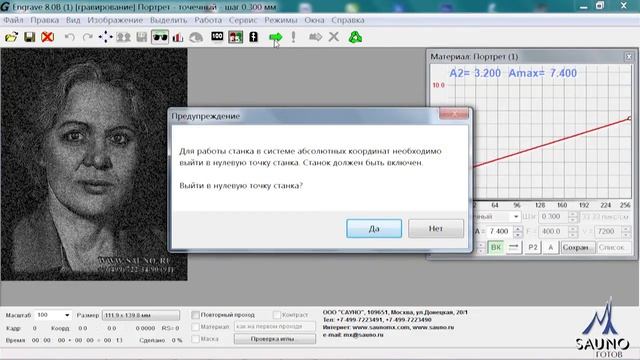
Task: Click the black up-down arrows icon
Action: point(253,37)
